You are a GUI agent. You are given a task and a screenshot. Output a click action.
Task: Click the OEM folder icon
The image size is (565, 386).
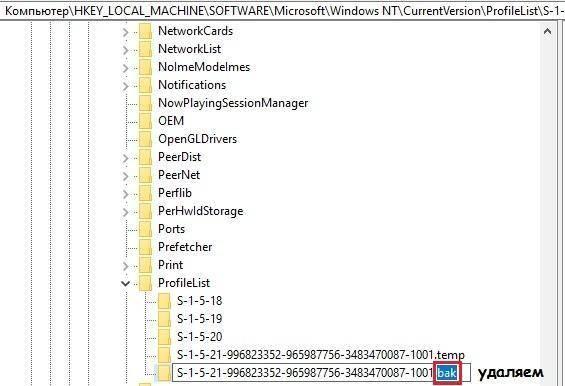coord(146,121)
